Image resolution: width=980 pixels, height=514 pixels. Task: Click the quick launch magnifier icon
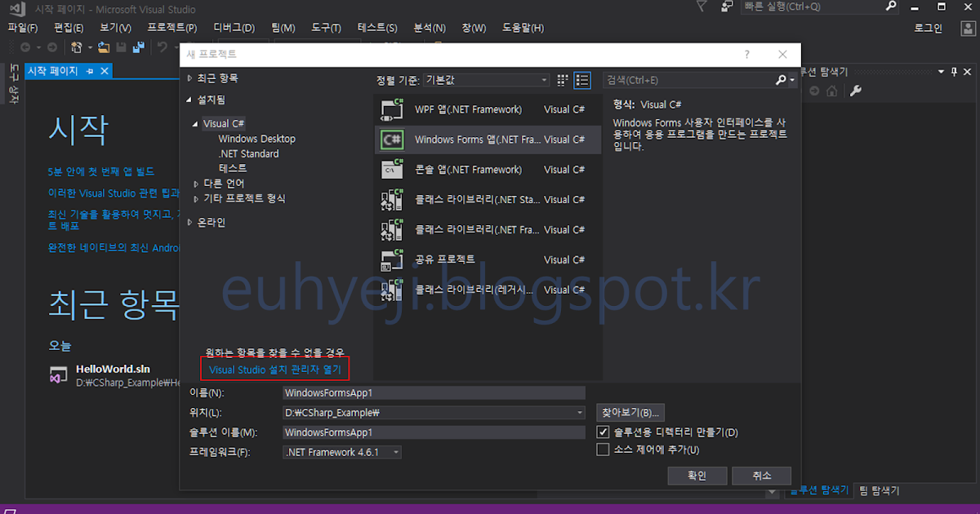pyautogui.click(x=891, y=7)
